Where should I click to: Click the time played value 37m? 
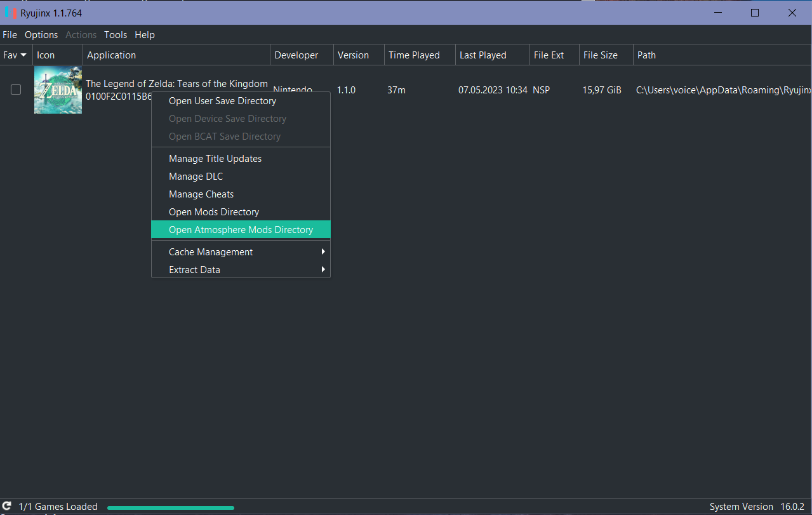[396, 90]
